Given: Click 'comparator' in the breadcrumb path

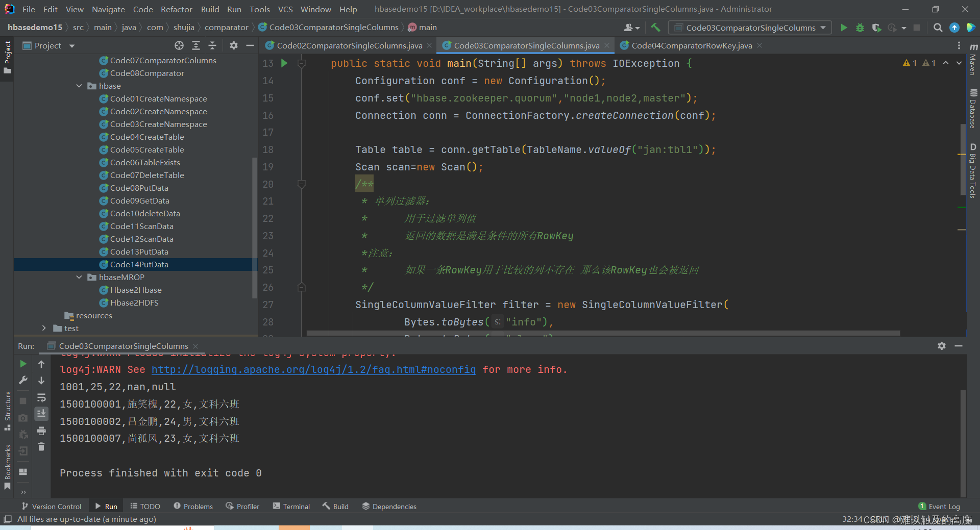Looking at the screenshot, I should click(226, 28).
